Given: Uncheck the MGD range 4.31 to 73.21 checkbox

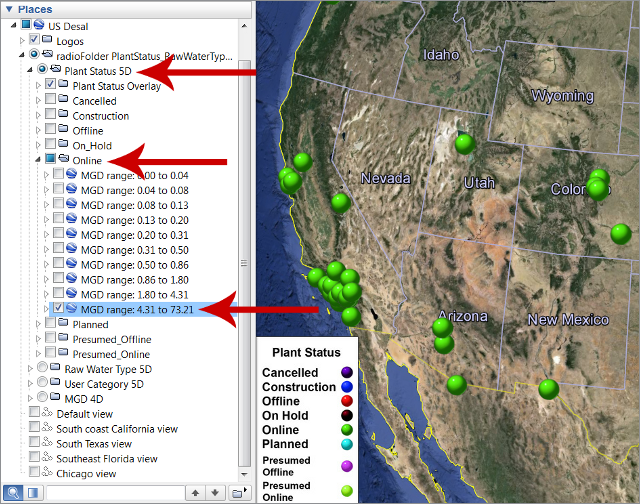Looking at the screenshot, I should [58, 310].
